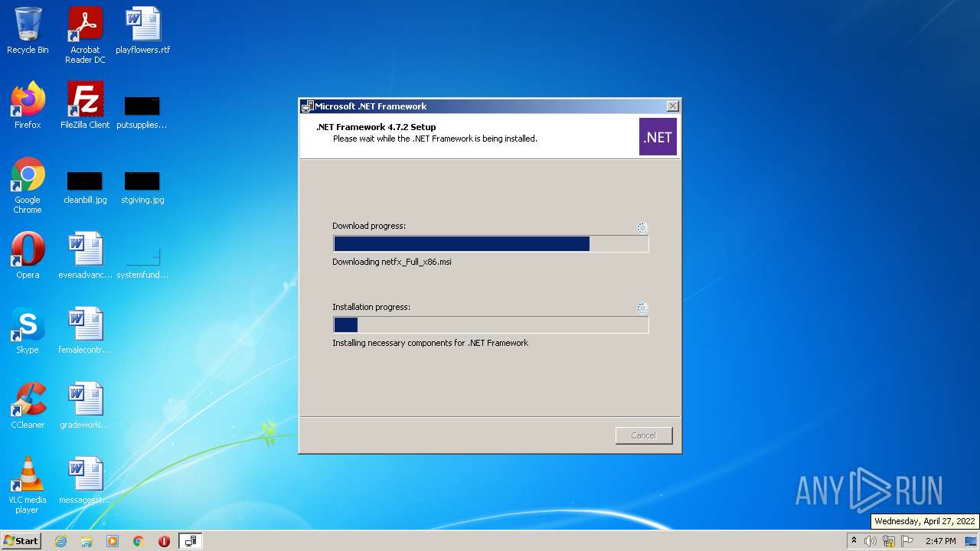The width and height of the screenshot is (980, 551).
Task: Click the tray monitor icon beside the clock
Action: coord(971,541)
